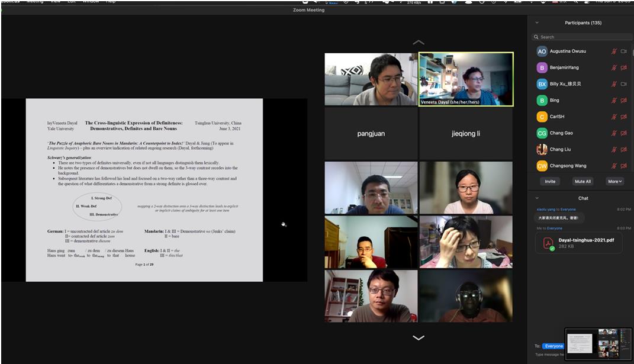
Task: Click Chang Liu's profile picture avatar
Action: click(542, 150)
